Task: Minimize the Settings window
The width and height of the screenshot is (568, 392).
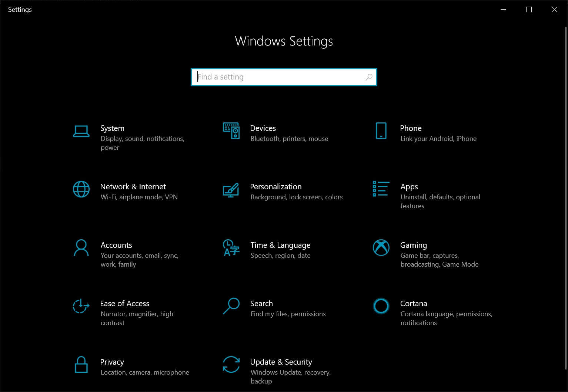Action: pos(503,10)
